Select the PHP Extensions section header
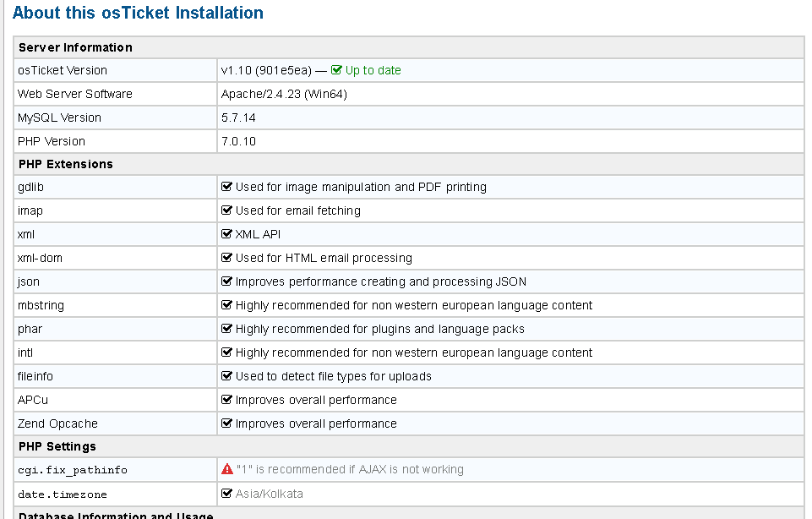 (409, 164)
